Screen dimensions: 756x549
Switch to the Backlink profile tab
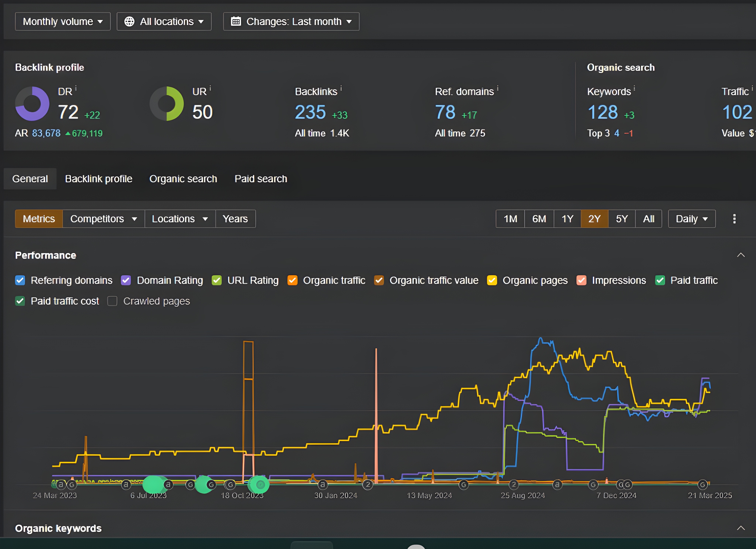[x=99, y=179]
